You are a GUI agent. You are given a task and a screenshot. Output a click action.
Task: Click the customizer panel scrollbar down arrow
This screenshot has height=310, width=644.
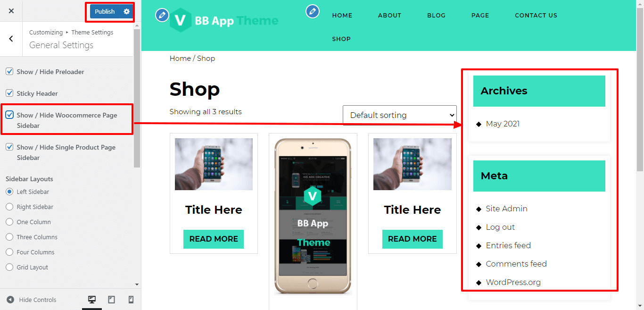(137, 285)
